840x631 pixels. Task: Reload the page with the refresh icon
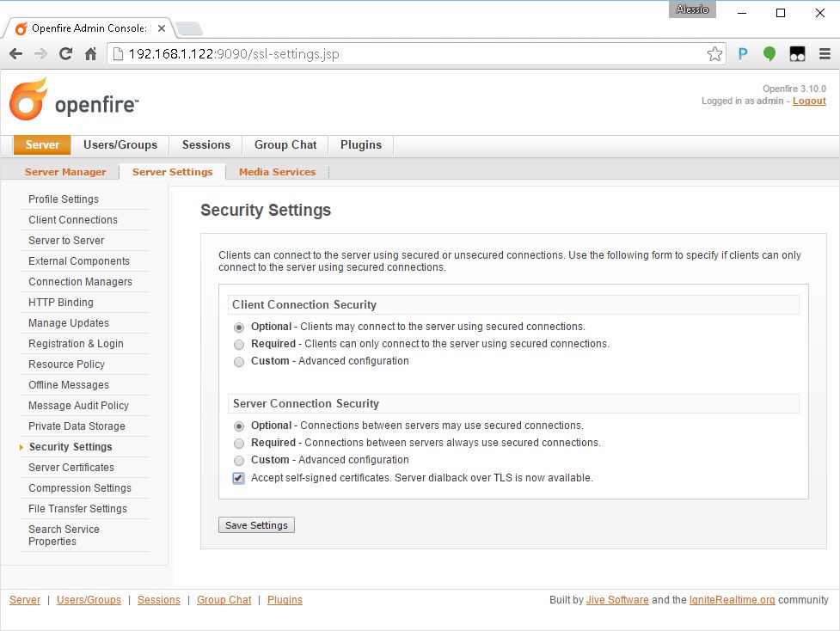pos(65,54)
